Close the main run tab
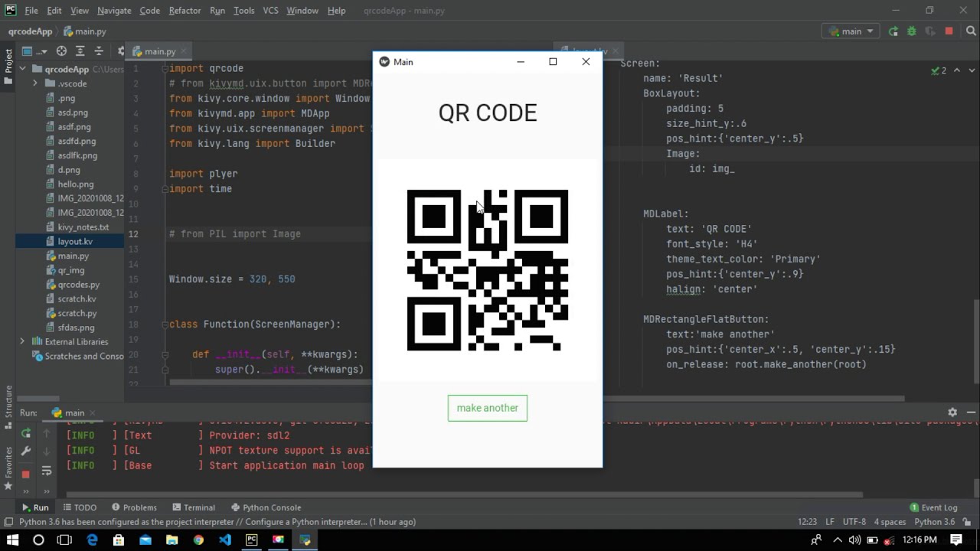Screen dimensions: 980x551 click(93, 413)
